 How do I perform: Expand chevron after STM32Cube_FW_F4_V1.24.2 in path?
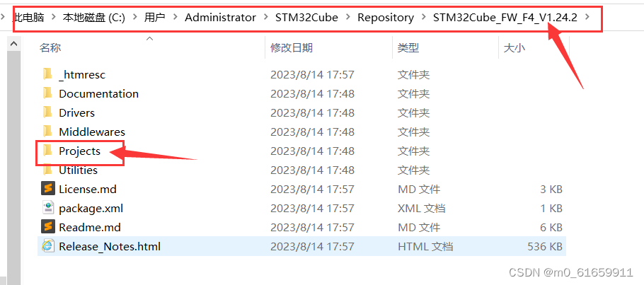[587, 17]
